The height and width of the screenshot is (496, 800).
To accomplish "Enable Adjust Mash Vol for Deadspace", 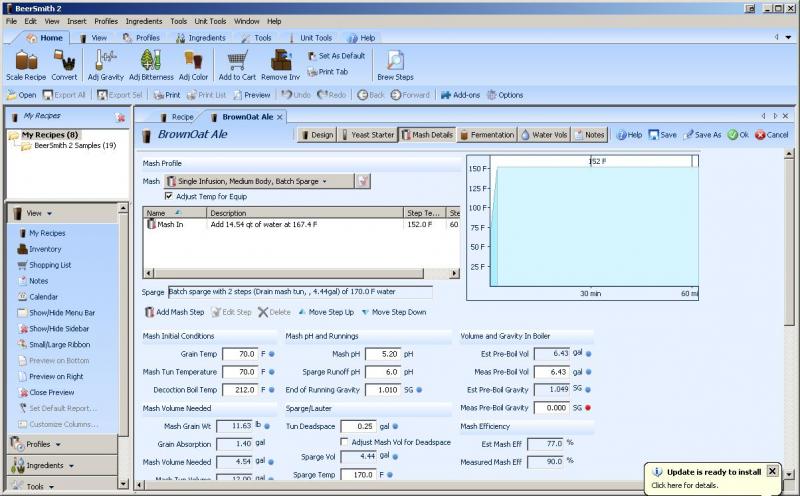I will click(344, 442).
